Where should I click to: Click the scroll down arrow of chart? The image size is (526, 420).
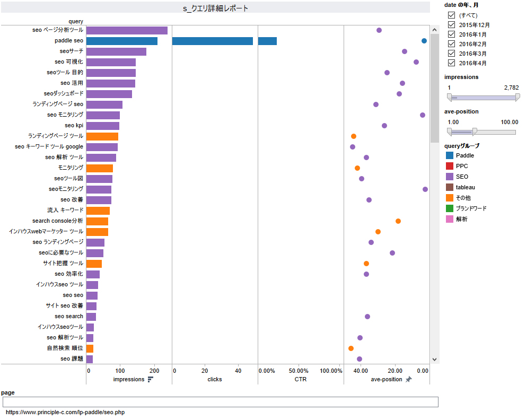[435, 359]
